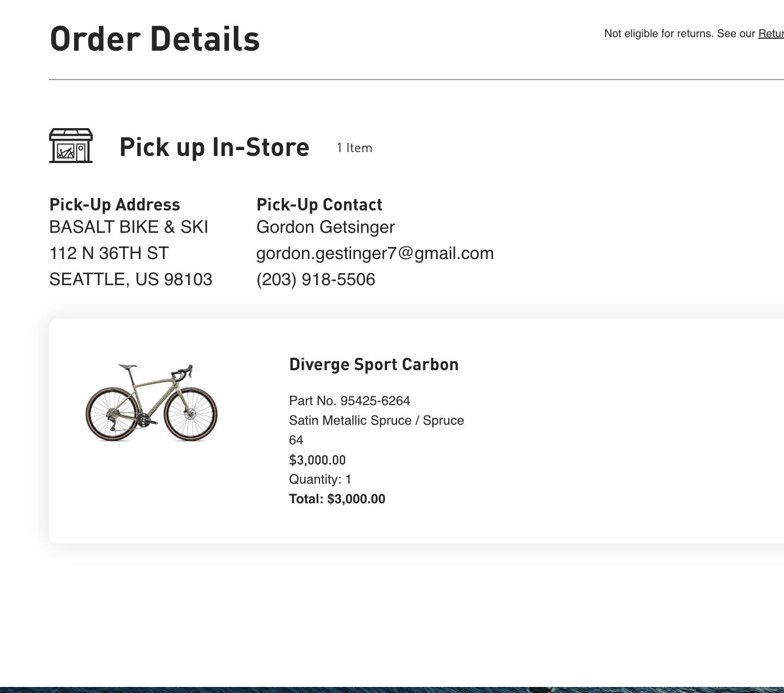Image resolution: width=784 pixels, height=693 pixels.
Task: Click the 1 Item count label
Action: point(354,148)
